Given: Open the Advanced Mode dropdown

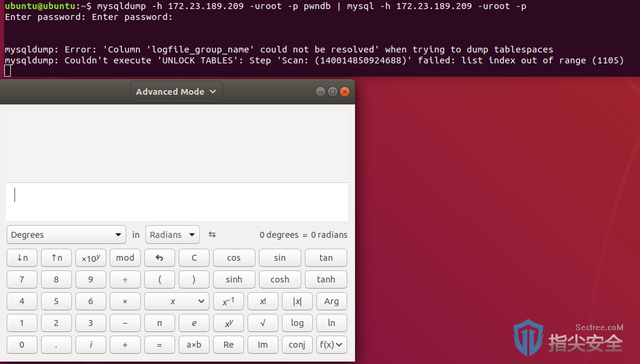Looking at the screenshot, I should coord(176,91).
